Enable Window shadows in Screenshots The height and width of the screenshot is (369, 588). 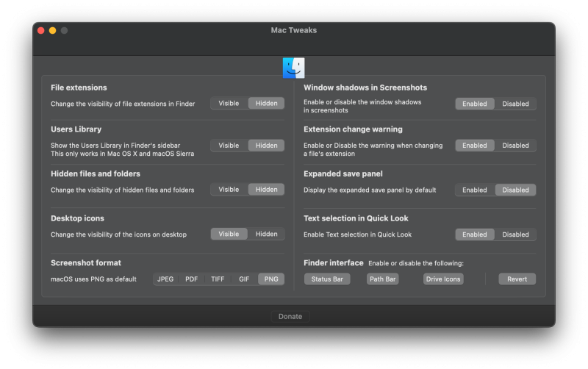tap(474, 104)
